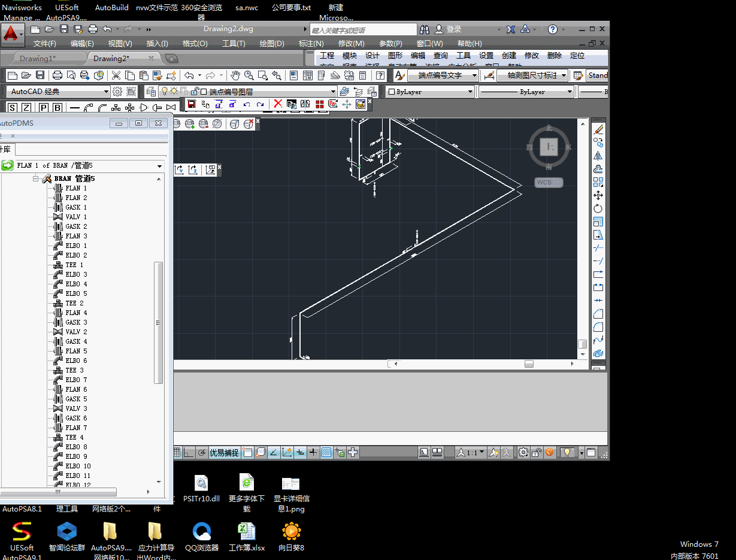736x560 pixels.
Task: Collapse the BRAN 管道5 tree node
Action: 36,178
